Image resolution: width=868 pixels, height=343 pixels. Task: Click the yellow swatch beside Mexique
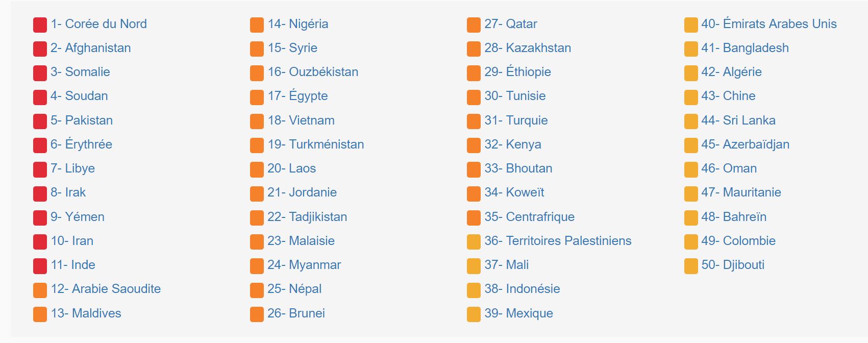pos(474,314)
